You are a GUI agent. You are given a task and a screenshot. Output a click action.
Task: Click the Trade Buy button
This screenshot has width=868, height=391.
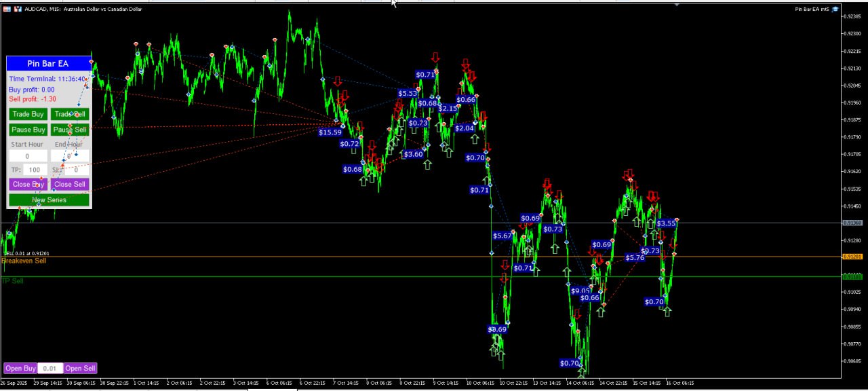point(28,114)
